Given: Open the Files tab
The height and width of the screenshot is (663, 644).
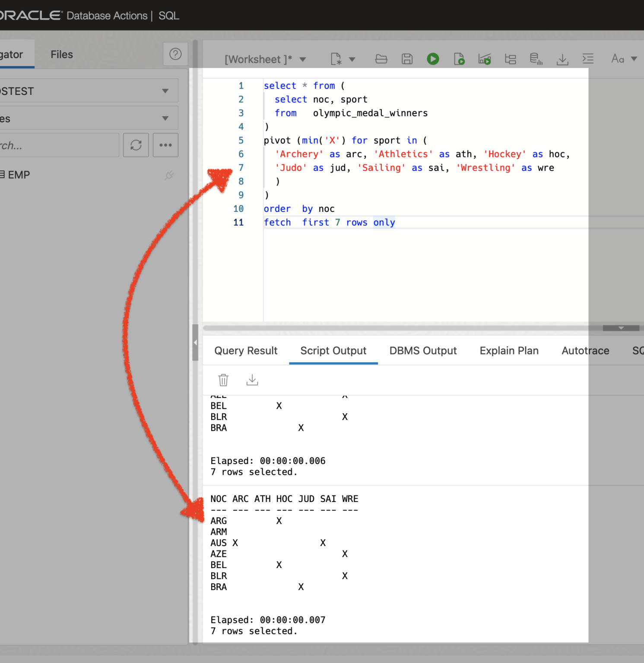Looking at the screenshot, I should pos(61,54).
